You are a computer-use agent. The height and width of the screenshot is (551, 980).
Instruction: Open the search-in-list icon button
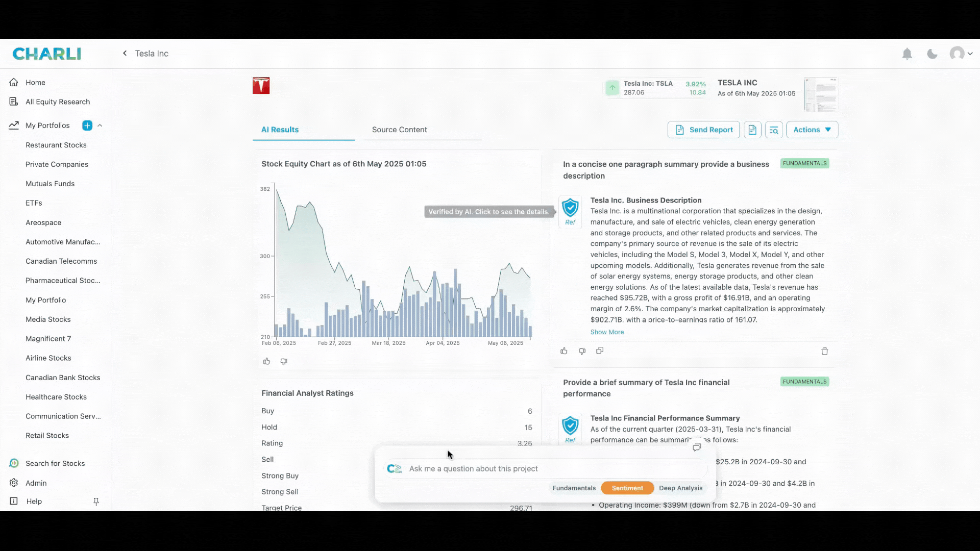774,130
